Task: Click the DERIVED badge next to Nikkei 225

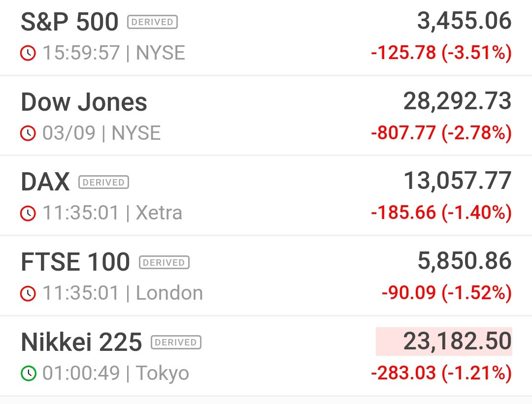Action: point(176,342)
